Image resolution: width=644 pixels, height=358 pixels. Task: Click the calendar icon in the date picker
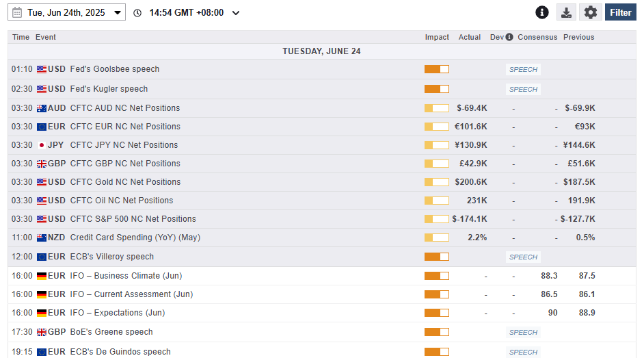click(x=17, y=12)
